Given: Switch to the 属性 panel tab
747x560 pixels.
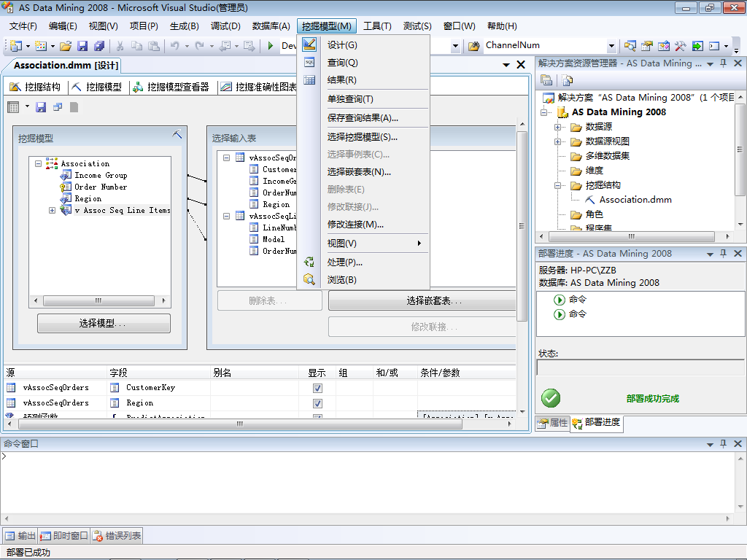Looking at the screenshot, I should [553, 423].
